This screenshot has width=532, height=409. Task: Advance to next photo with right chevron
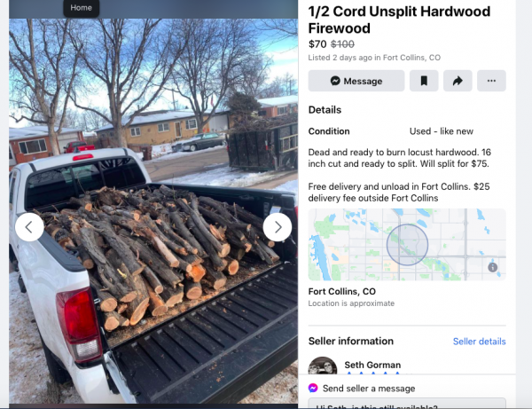pyautogui.click(x=278, y=227)
